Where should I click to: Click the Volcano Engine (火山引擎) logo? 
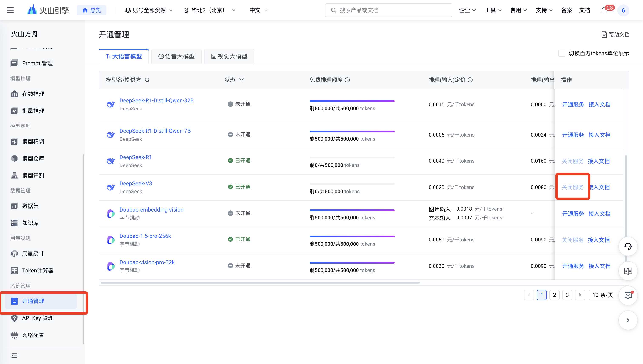tap(48, 10)
